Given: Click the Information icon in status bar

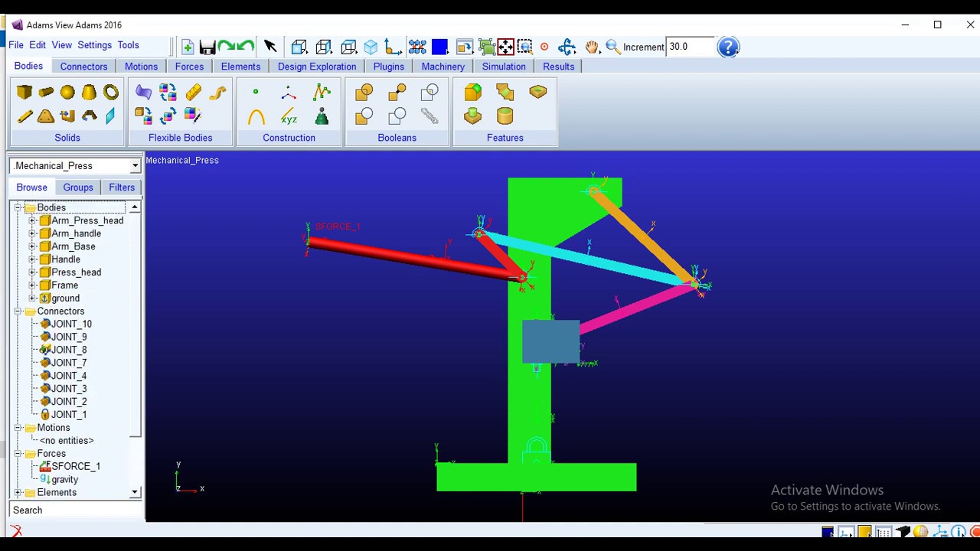Looking at the screenshot, I should click(958, 532).
